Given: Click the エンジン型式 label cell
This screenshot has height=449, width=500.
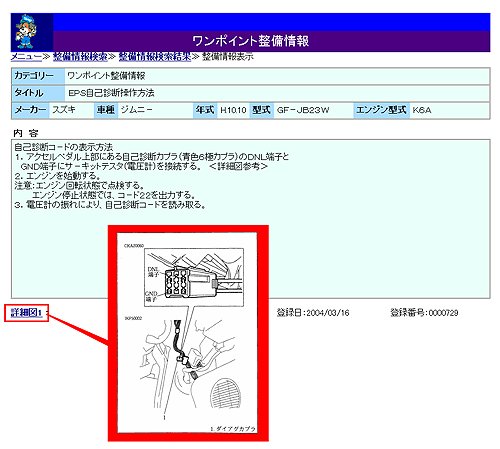Looking at the screenshot, I should [381, 110].
